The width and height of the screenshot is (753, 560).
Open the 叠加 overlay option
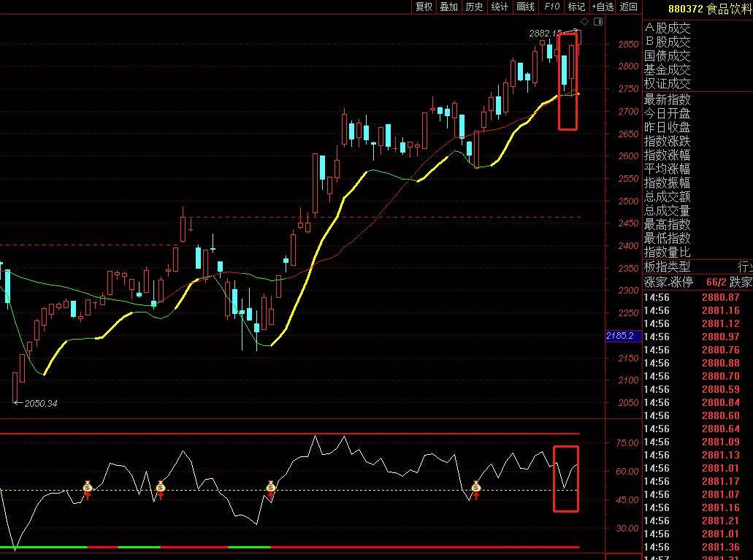click(x=449, y=7)
